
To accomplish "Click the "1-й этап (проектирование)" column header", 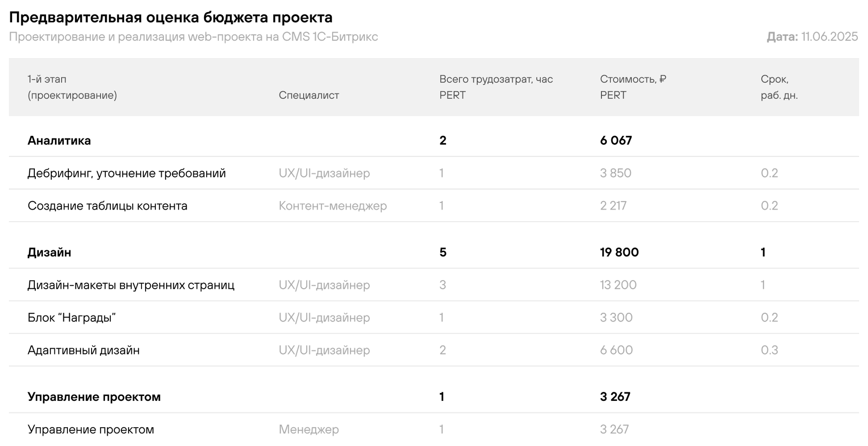I will tap(72, 87).
